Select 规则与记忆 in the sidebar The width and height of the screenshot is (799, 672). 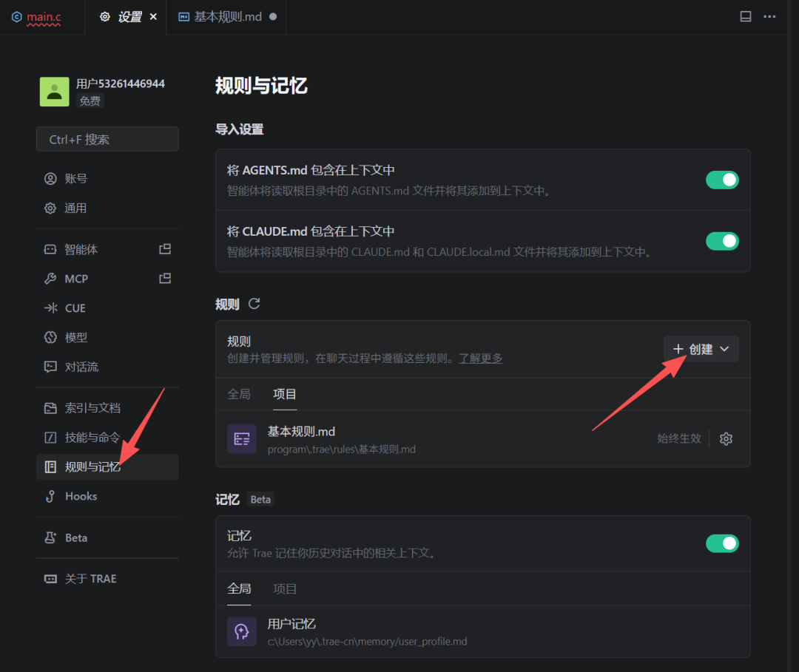click(x=107, y=466)
